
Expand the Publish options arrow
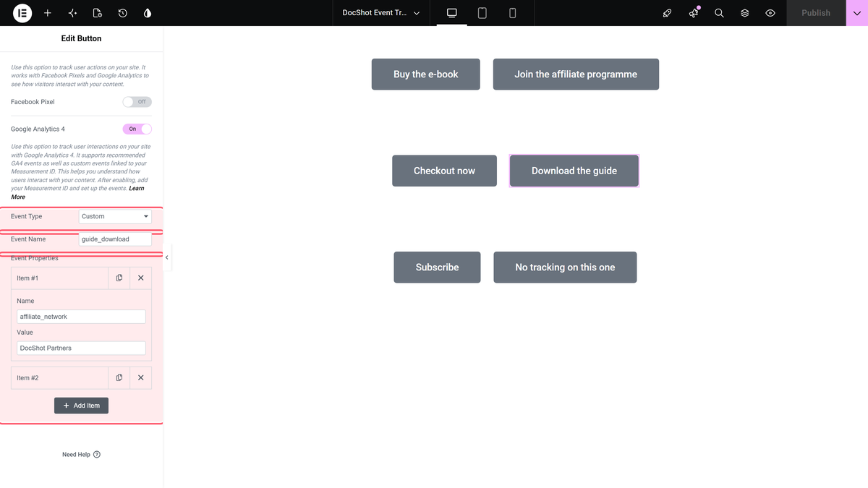[x=857, y=13]
